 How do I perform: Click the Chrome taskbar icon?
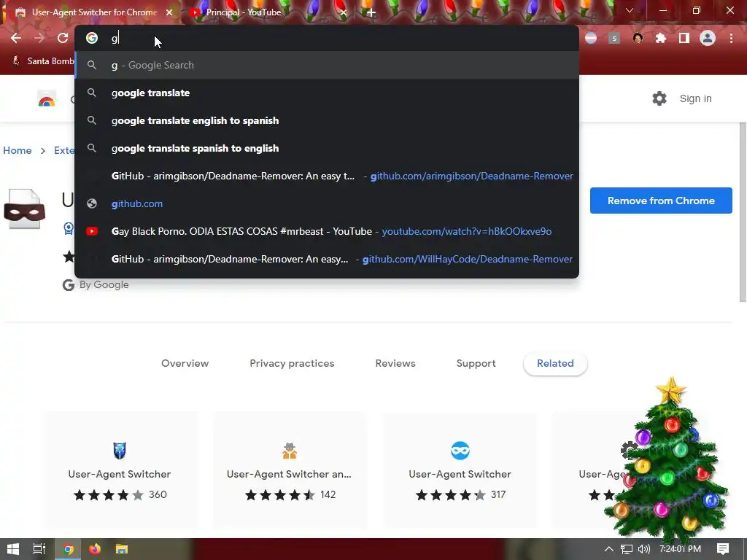point(68,549)
